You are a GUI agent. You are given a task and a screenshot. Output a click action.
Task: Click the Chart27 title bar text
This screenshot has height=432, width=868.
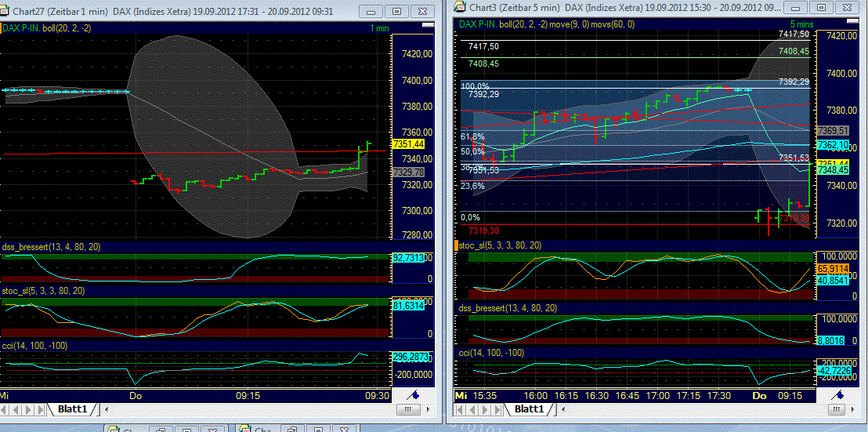click(x=172, y=11)
